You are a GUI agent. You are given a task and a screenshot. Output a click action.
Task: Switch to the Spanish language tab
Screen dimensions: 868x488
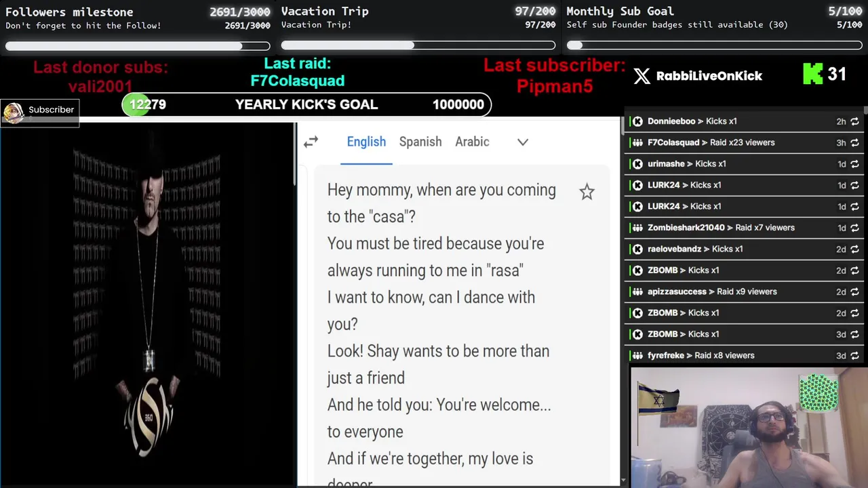click(x=420, y=142)
